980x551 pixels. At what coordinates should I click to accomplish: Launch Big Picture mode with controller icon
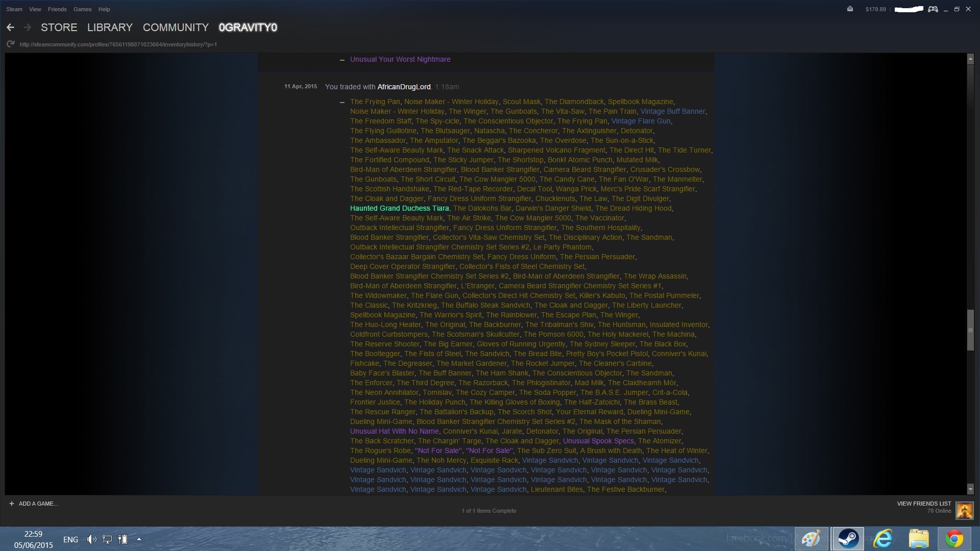coord(933,9)
